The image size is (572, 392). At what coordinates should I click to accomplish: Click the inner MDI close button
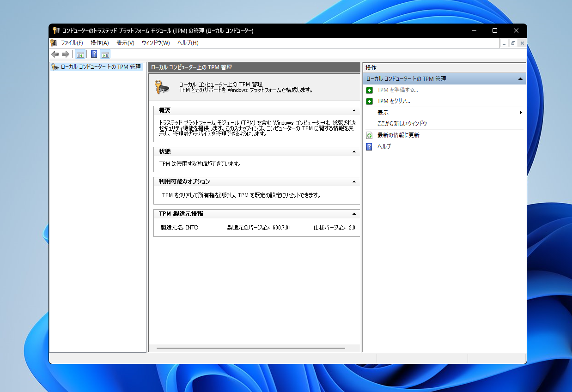[522, 43]
